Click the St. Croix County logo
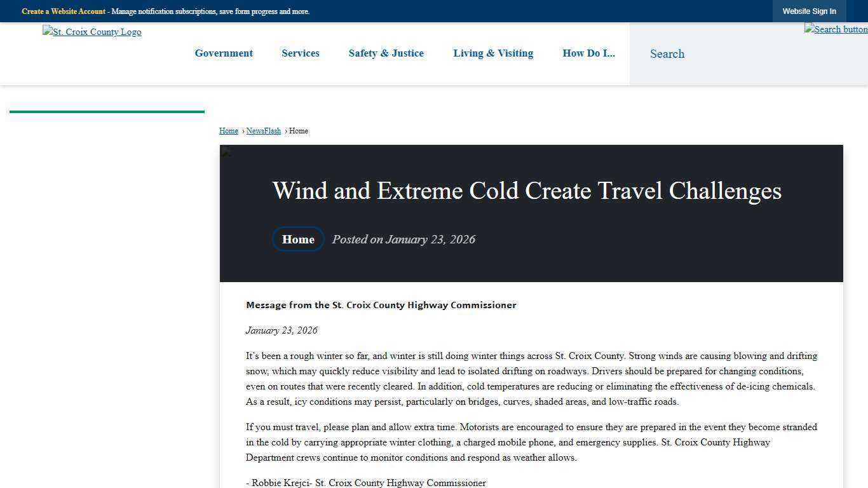The height and width of the screenshot is (488, 868). click(92, 32)
